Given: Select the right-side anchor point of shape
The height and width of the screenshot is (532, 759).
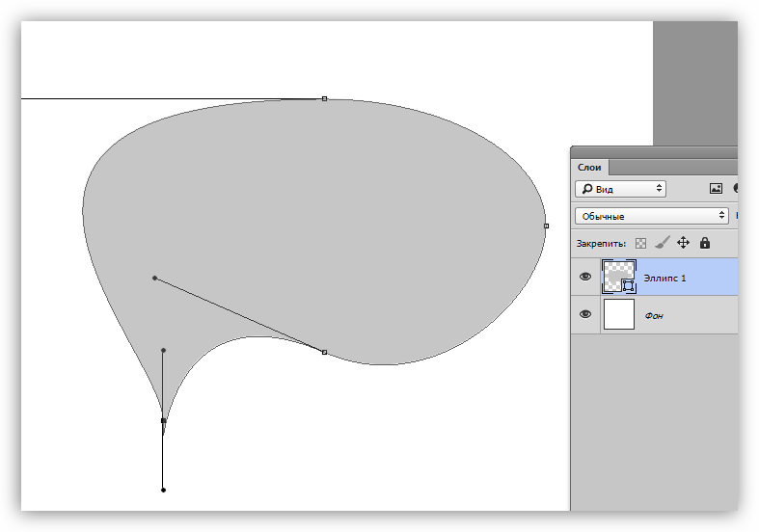Looking at the screenshot, I should point(547,226).
